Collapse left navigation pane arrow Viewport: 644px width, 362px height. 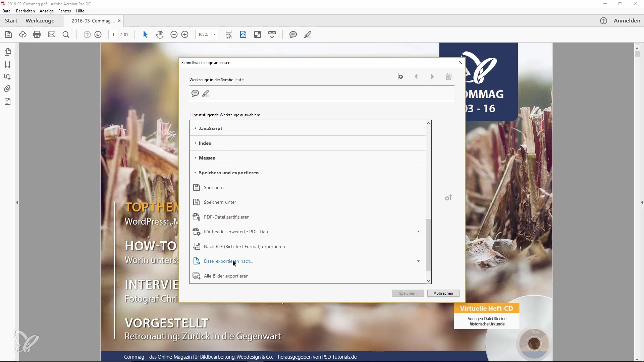pos(17,202)
